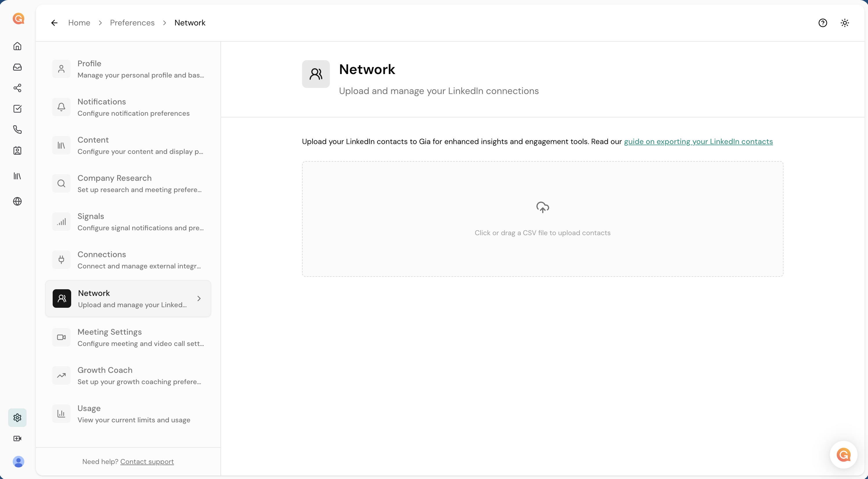Open the Home icon in sidebar
Image resolution: width=868 pixels, height=479 pixels.
click(x=18, y=46)
